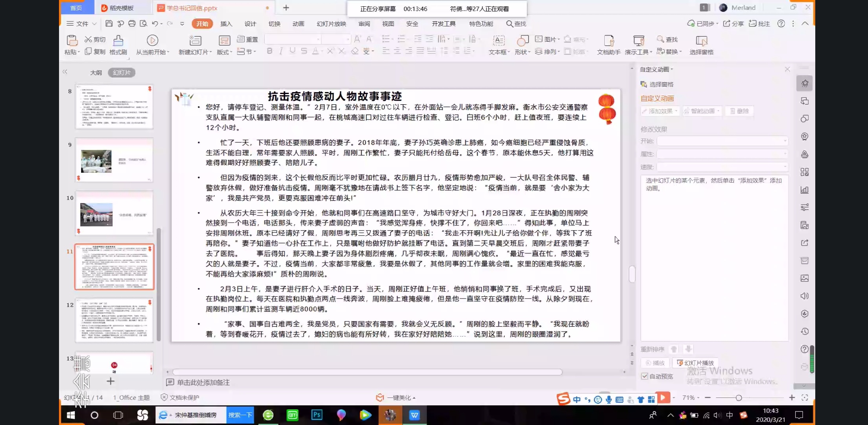Expand the Speed (速度) dropdown
This screenshot has width=868, height=425.
pos(722,167)
